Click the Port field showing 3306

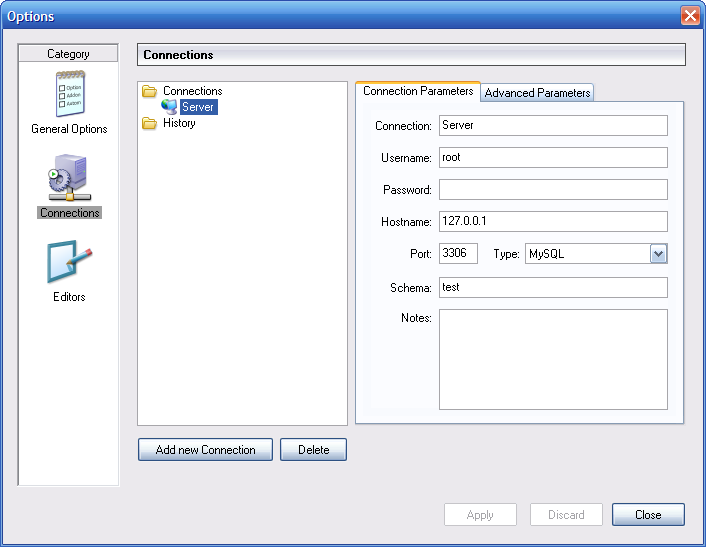tap(458, 254)
